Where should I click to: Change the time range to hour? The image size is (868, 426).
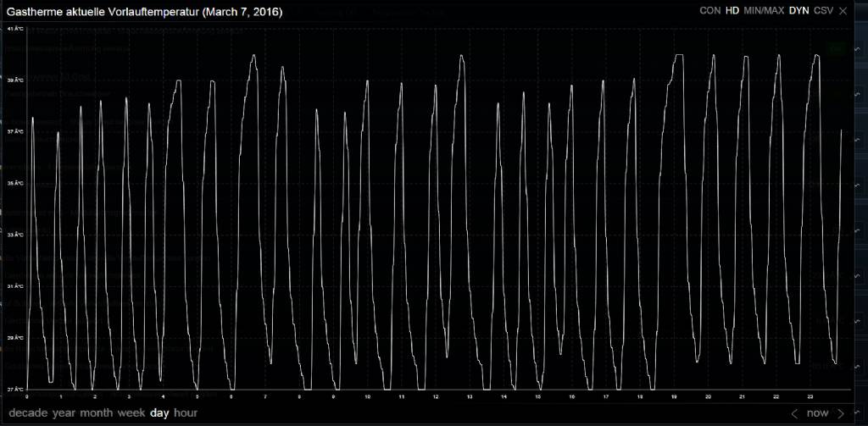(x=186, y=413)
